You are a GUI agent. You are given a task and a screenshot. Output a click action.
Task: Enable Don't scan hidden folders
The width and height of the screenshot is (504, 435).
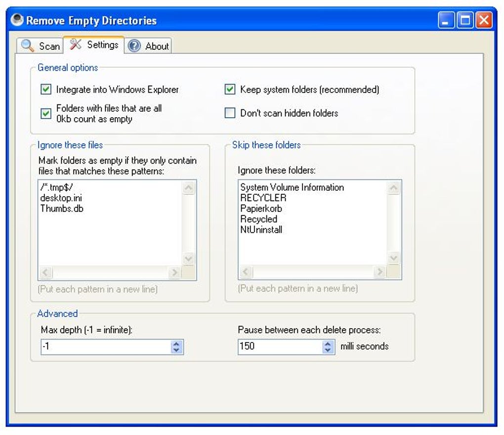pyautogui.click(x=230, y=113)
